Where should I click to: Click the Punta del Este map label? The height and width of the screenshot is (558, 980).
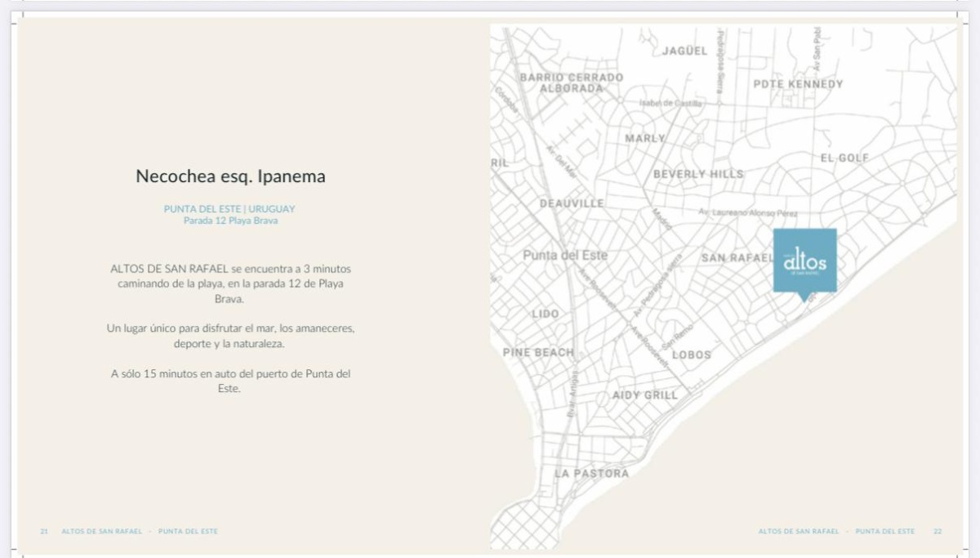click(x=565, y=255)
